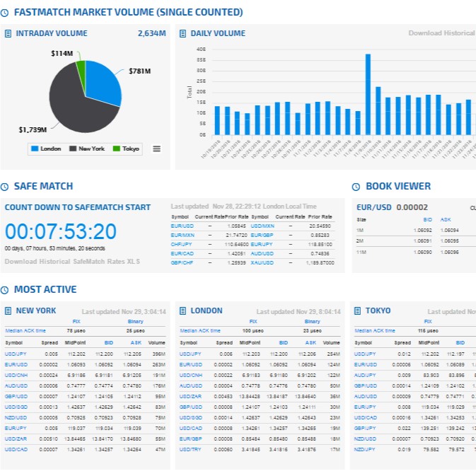
Task: Open the pie chart hamburger menu
Action: 156,149
